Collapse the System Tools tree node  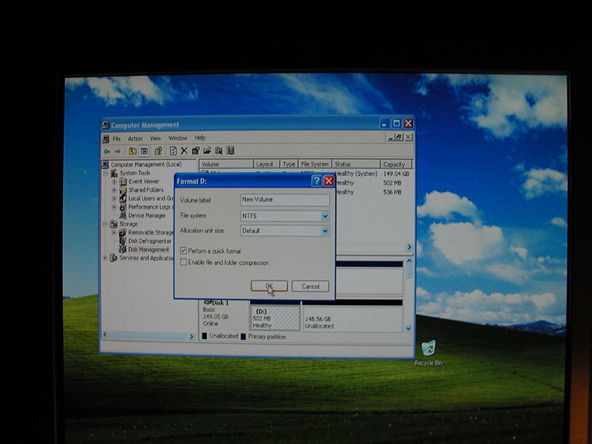pos(106,173)
